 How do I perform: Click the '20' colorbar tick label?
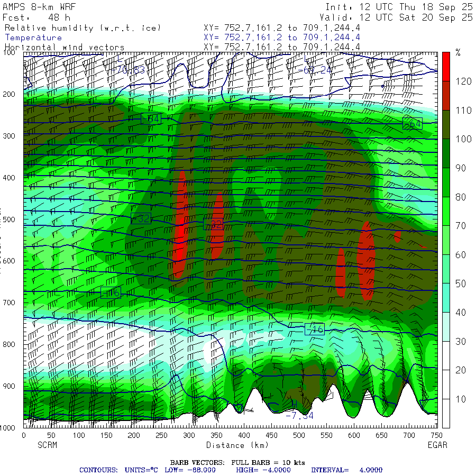pyautogui.click(x=461, y=370)
